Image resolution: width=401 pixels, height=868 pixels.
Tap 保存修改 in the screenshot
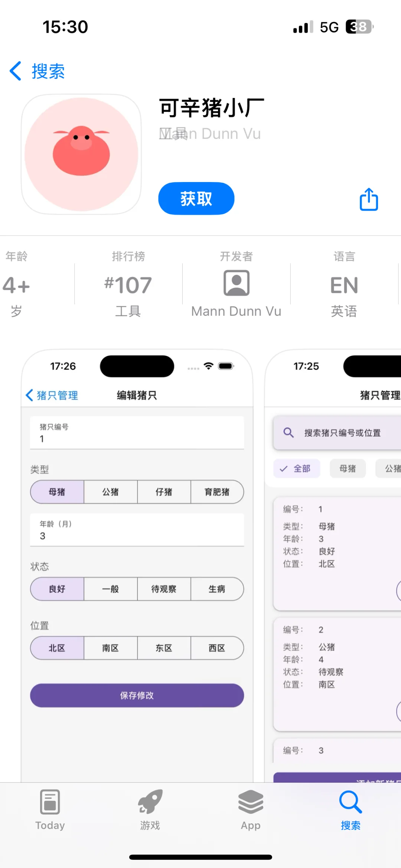(x=137, y=695)
